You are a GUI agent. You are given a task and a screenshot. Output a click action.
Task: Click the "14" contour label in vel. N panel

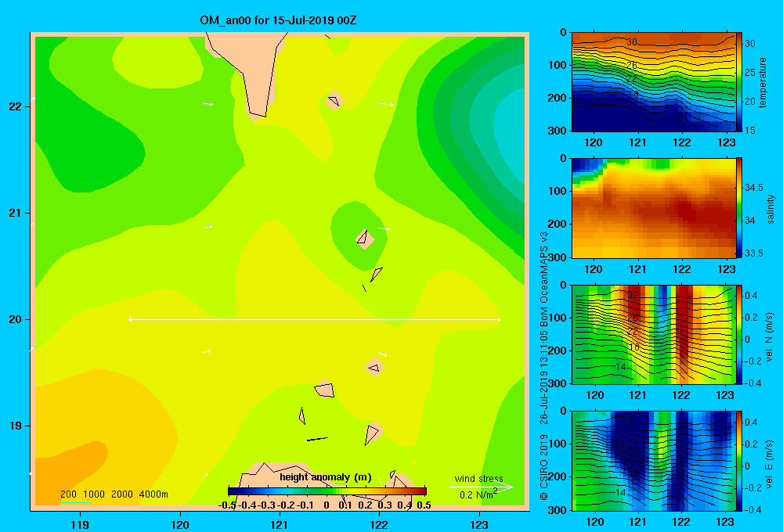pos(619,366)
